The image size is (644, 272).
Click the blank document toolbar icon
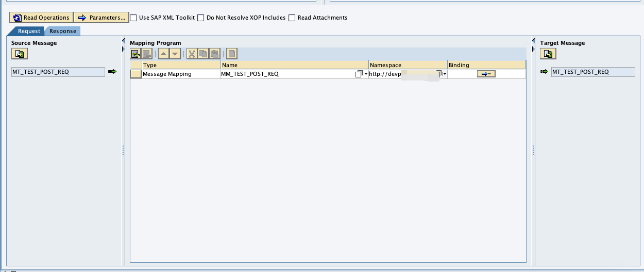click(x=231, y=54)
